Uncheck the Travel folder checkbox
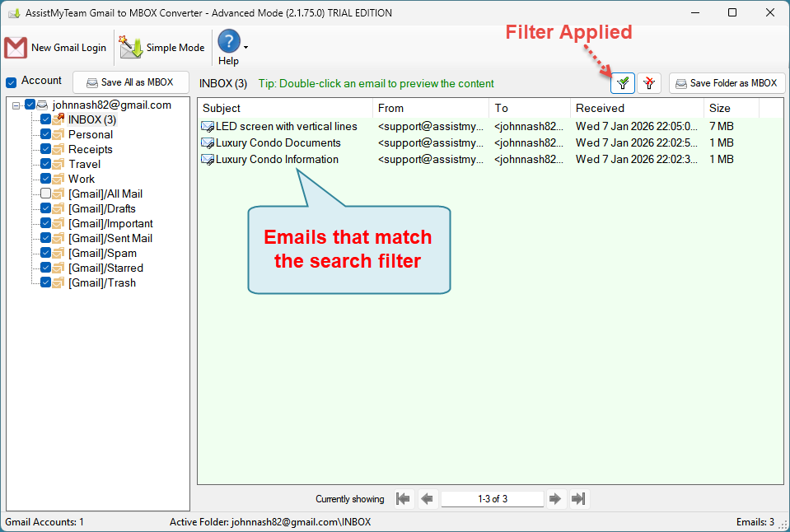Screen dimensions: 790x532 coord(46,164)
